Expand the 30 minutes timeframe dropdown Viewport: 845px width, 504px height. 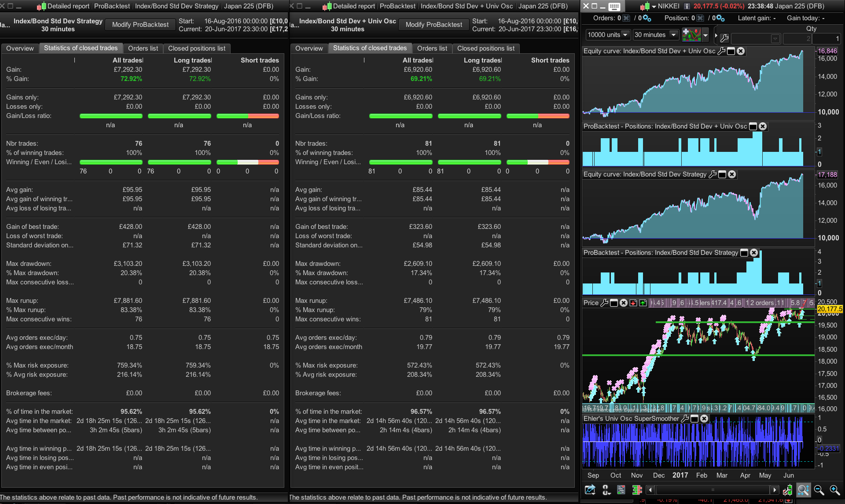coord(673,35)
